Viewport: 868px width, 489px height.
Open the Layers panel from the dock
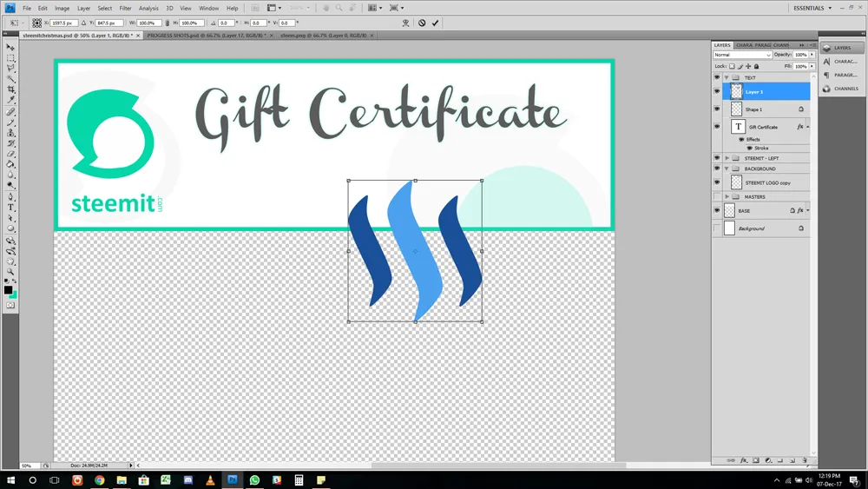841,48
